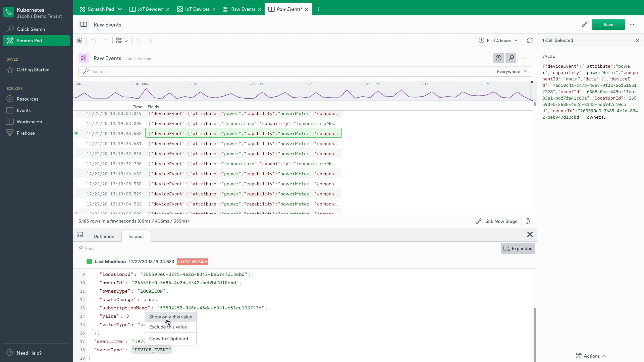Open stage settings sliders icon

coord(529,221)
